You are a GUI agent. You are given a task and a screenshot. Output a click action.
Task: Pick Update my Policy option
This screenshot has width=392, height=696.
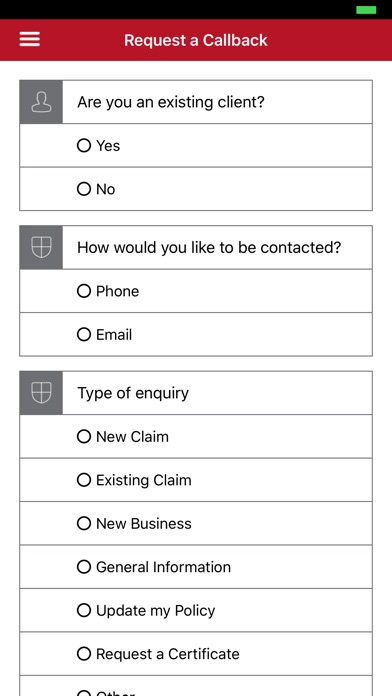[x=196, y=610]
